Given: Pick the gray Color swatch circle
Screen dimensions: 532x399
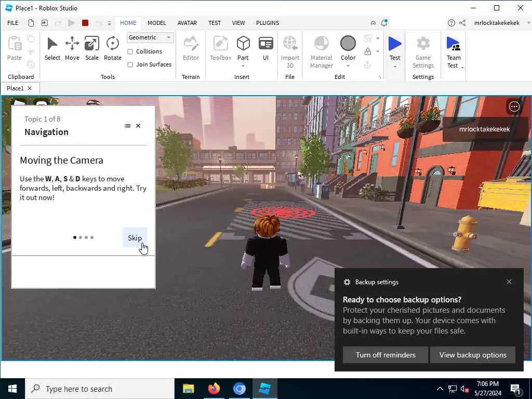Looking at the screenshot, I should coord(348,44).
